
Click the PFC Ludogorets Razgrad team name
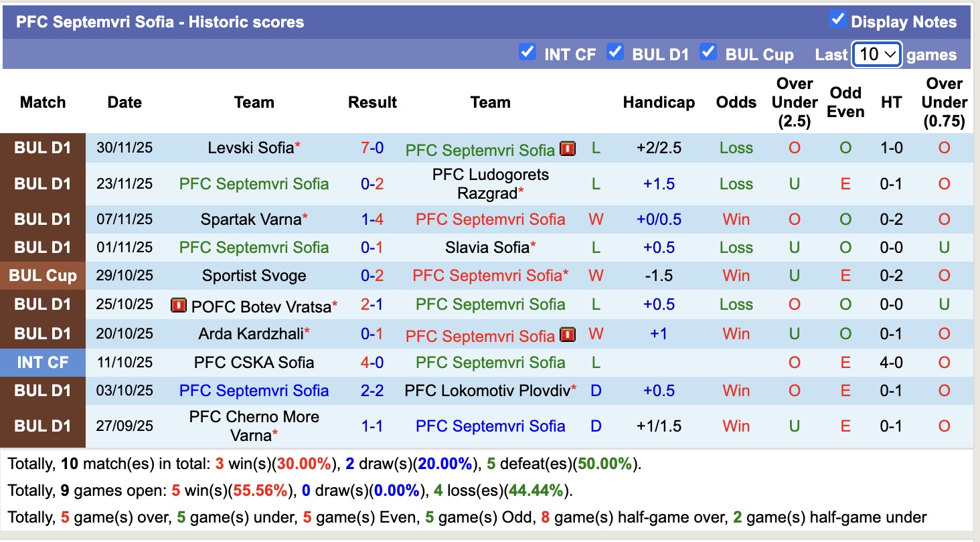(x=490, y=184)
